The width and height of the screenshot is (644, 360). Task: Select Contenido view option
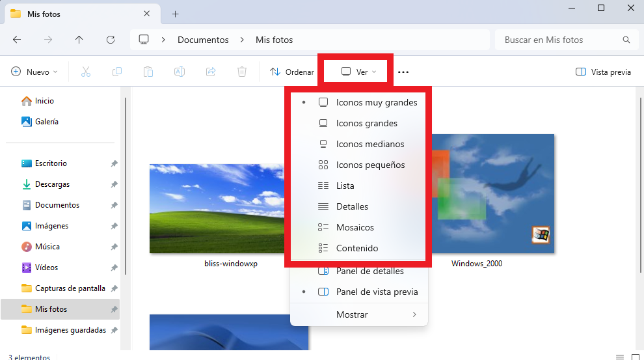point(358,248)
